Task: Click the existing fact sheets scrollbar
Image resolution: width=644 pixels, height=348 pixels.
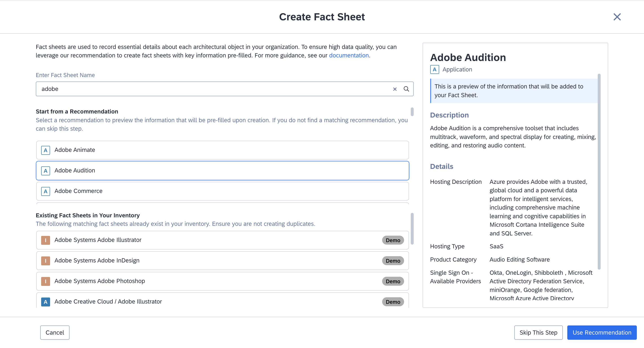Action: [x=412, y=229]
